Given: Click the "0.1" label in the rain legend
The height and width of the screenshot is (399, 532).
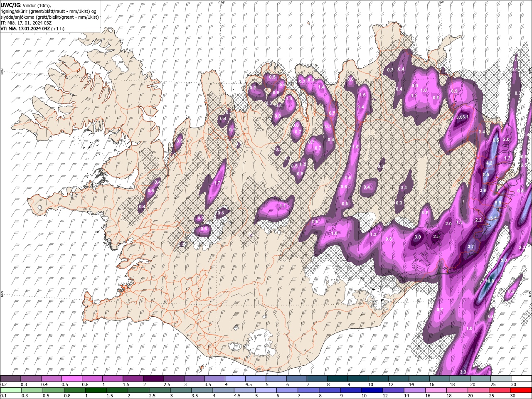Looking at the screenshot, I should (x=4, y=396).
